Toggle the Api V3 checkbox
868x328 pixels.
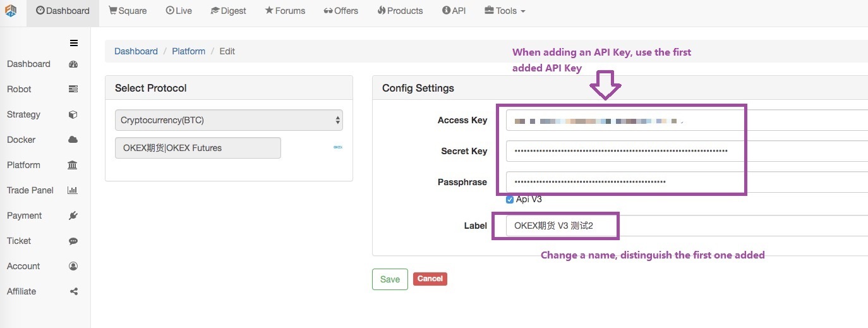pyautogui.click(x=510, y=200)
